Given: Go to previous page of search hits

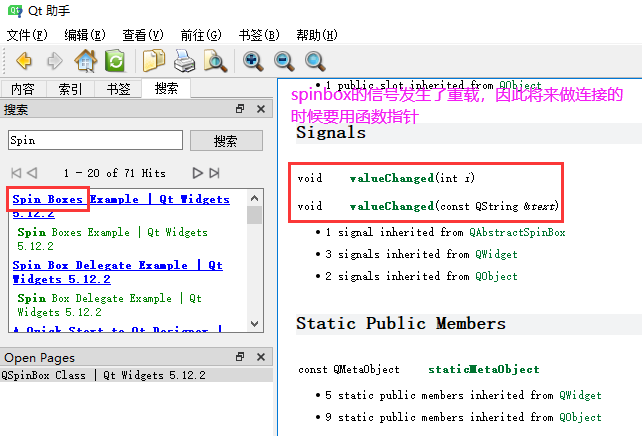Looking at the screenshot, I should pyautogui.click(x=32, y=173).
